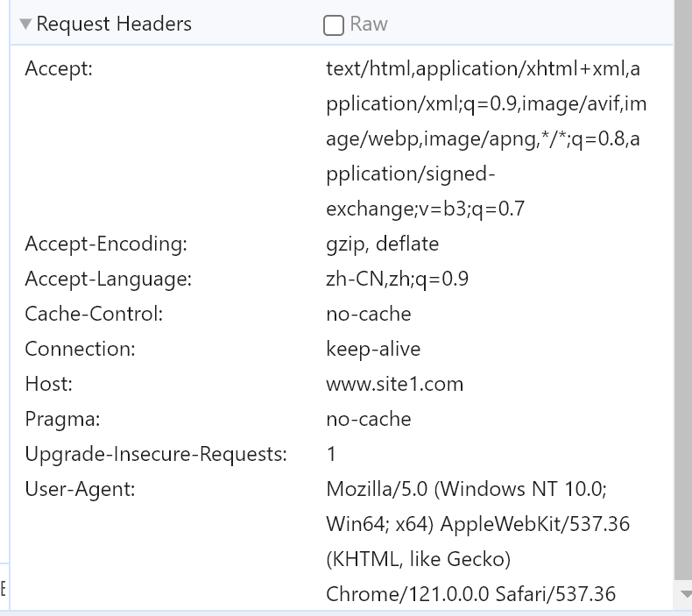Click the keep-alive connection value
The width and height of the screenshot is (692, 616).
pos(373,349)
